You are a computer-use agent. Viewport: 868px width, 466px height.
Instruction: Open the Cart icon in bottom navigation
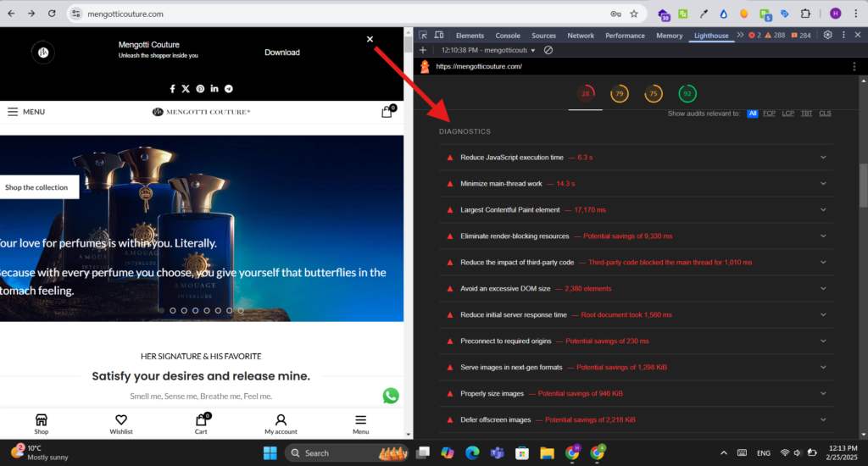pyautogui.click(x=201, y=424)
